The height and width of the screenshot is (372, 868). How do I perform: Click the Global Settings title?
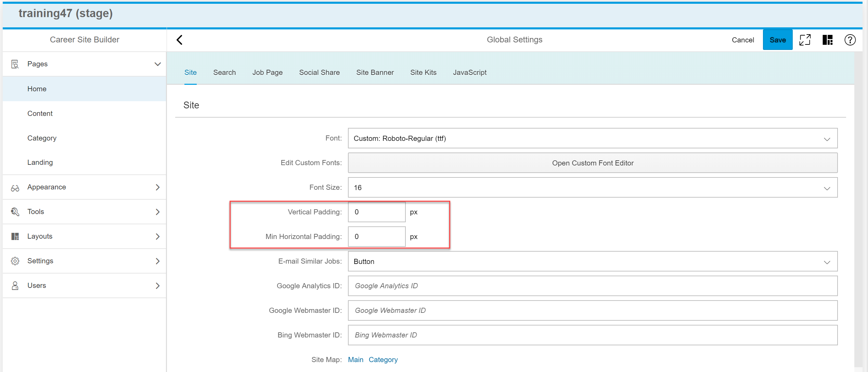(514, 40)
